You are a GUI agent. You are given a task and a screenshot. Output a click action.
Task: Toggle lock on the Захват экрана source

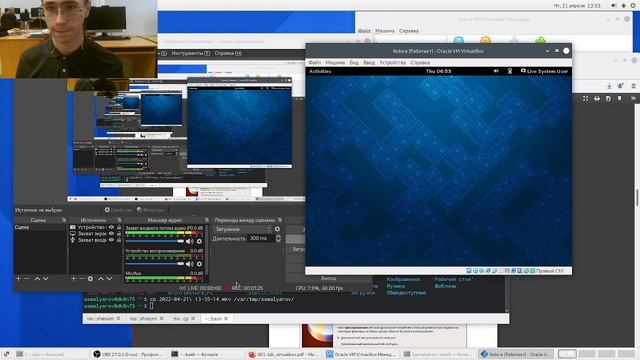(x=119, y=234)
